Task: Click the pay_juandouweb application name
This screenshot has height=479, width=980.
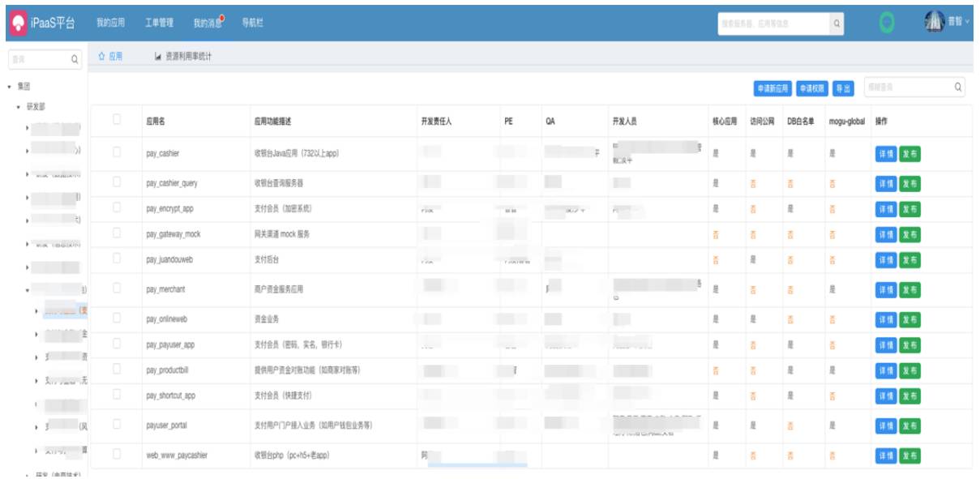Action: point(169,260)
